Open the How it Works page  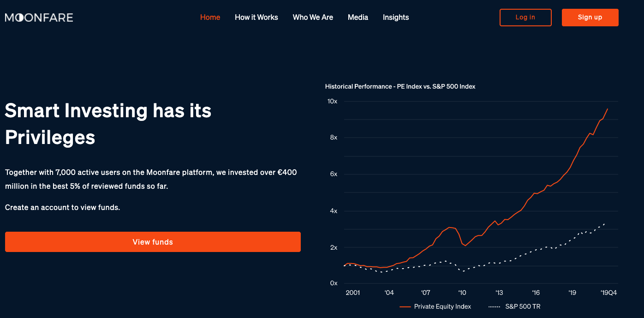coord(256,17)
